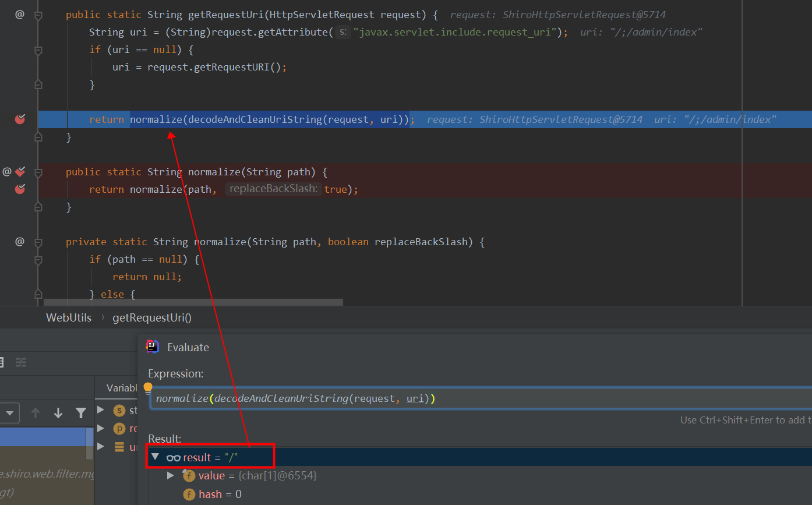Select the value = {char[1]@6554} row text
812x505 pixels.
click(257, 476)
